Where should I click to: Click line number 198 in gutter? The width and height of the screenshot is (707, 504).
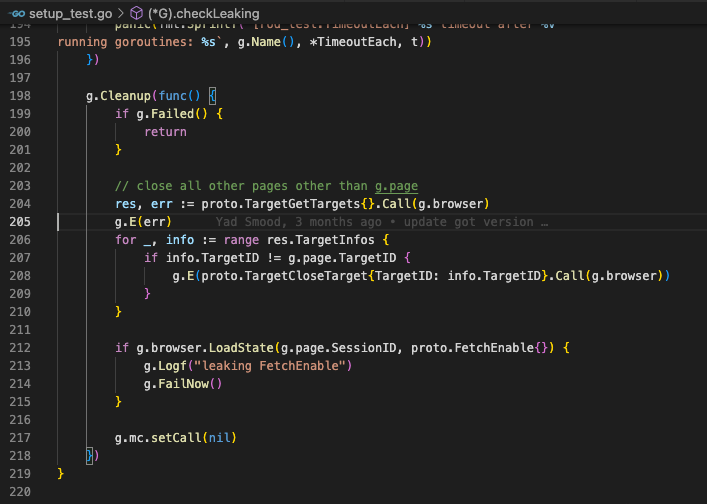[20, 96]
